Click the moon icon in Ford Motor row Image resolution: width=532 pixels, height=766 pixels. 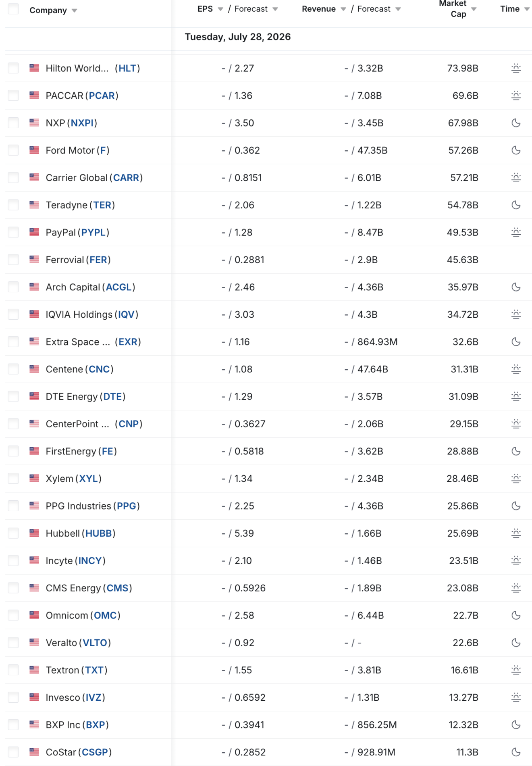click(x=516, y=150)
